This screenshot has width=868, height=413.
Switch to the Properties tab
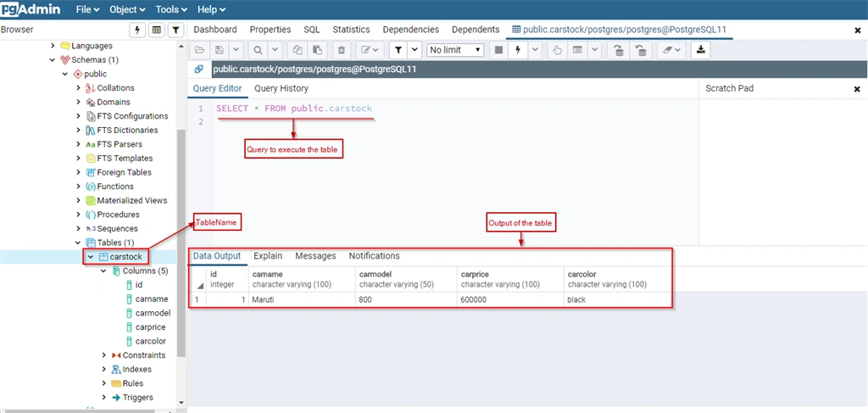tap(270, 30)
